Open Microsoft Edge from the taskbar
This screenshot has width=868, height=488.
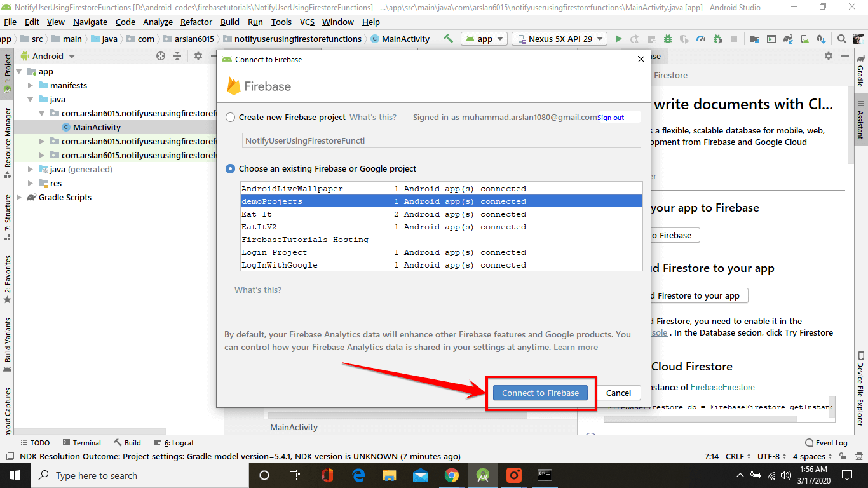tap(358, 475)
